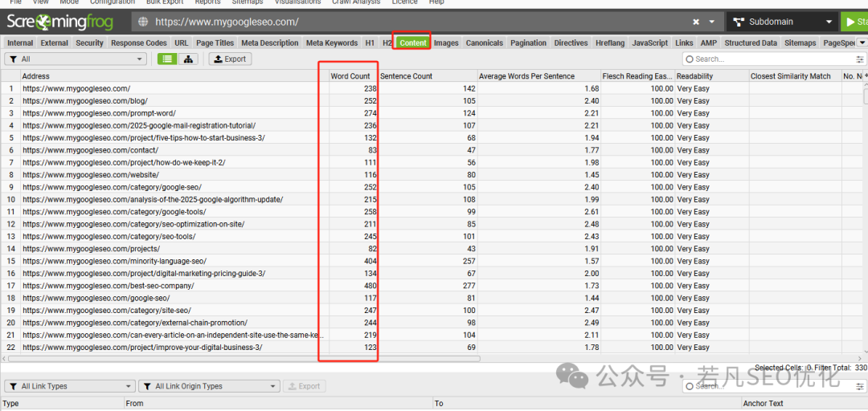Open the Internal tab
This screenshot has width=868, height=411.
(20, 43)
